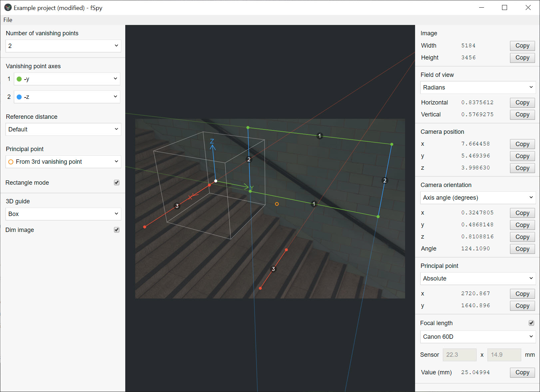This screenshot has width=540, height=392.
Task: Click the fSpy app logo in title bar
Action: (x=8, y=8)
